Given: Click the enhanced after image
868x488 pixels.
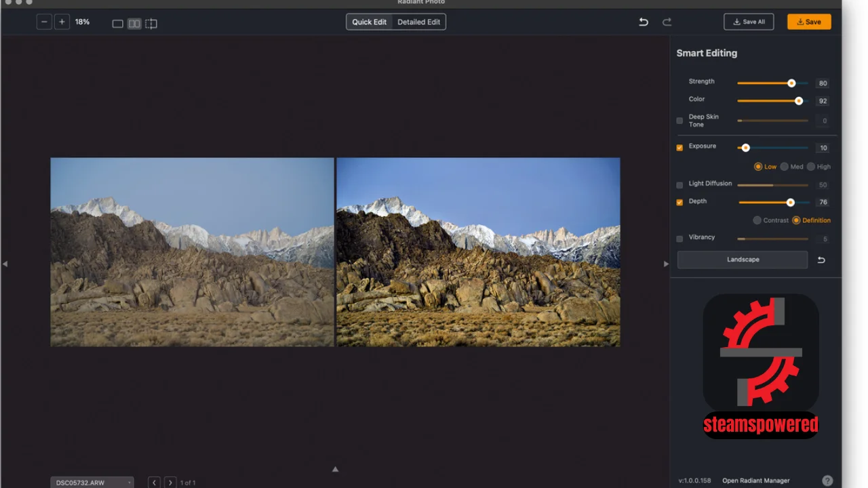Looking at the screenshot, I should click(x=478, y=252).
